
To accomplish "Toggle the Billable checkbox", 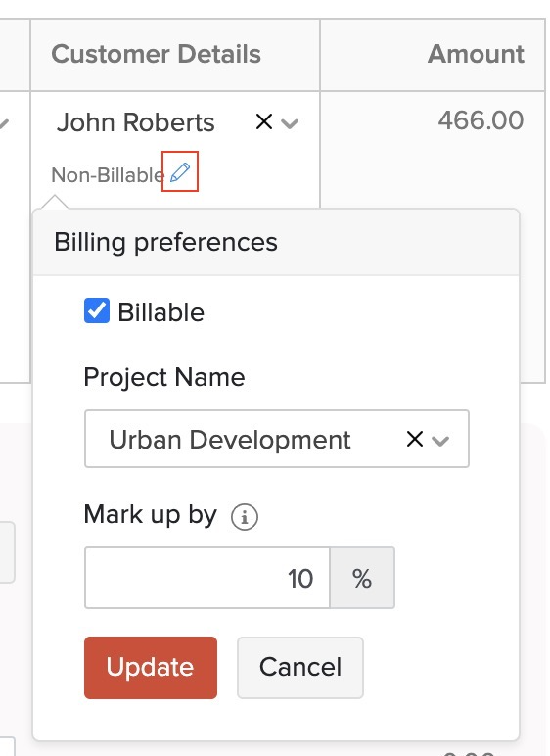I will pos(97,310).
